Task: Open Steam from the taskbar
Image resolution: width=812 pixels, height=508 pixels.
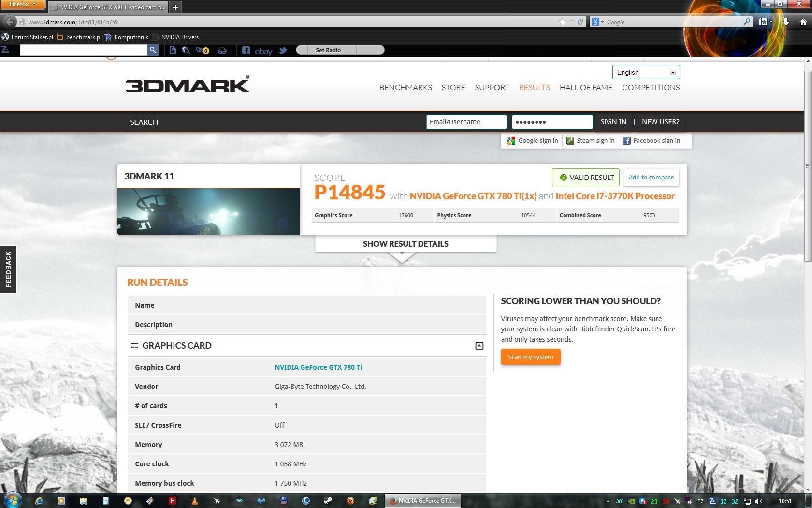Action: pyautogui.click(x=328, y=501)
